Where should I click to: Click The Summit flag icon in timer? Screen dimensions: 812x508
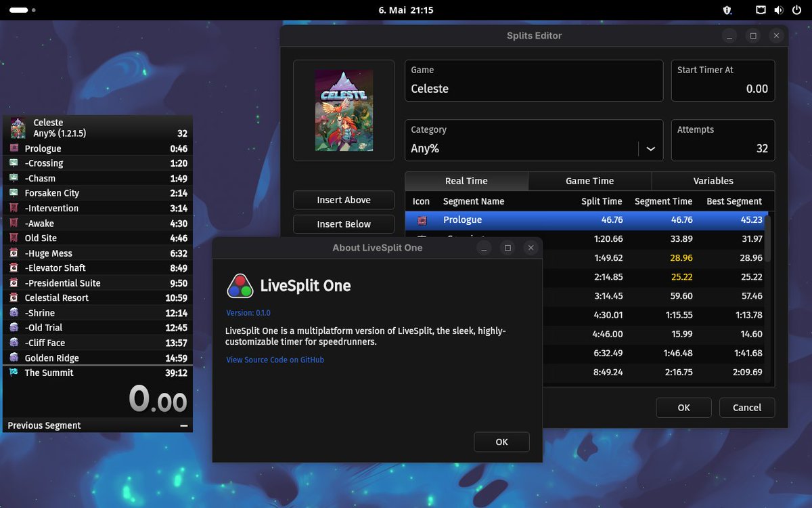(14, 372)
